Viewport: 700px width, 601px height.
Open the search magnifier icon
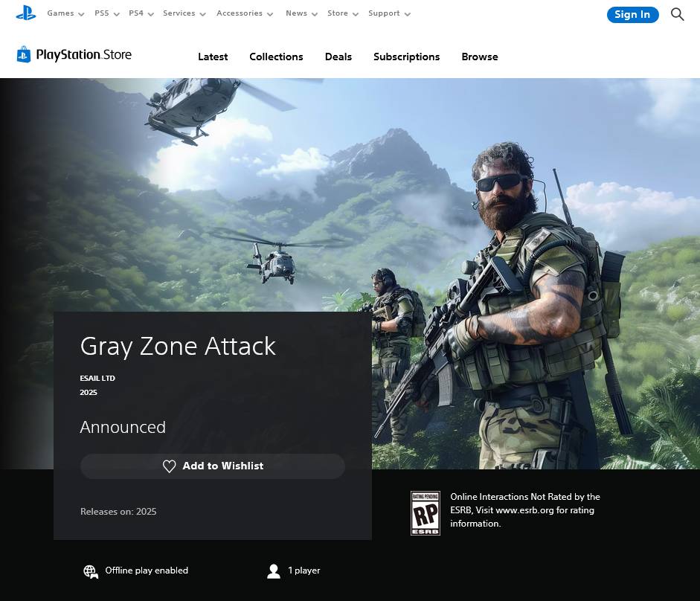[677, 14]
